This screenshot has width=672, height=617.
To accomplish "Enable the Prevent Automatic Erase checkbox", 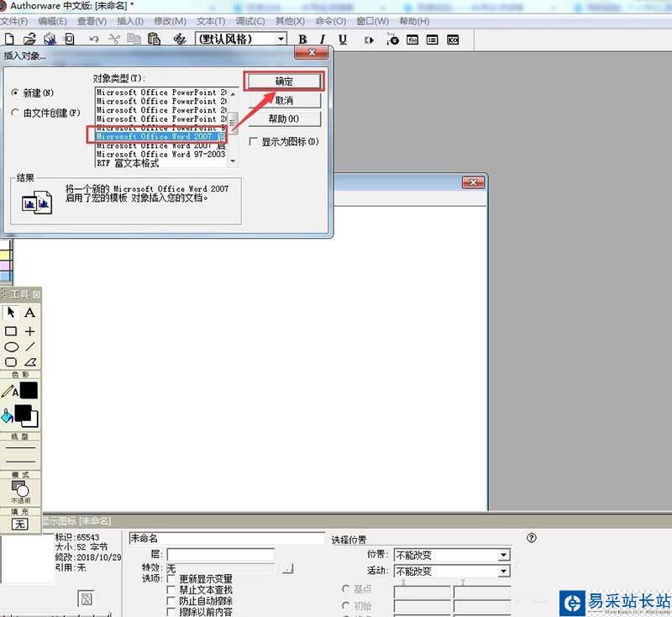I will [x=171, y=601].
